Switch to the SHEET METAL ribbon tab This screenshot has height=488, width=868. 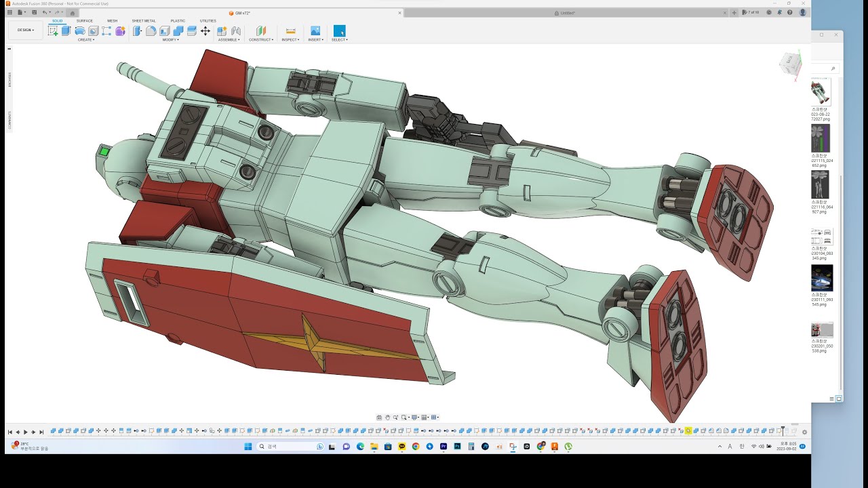tap(144, 21)
